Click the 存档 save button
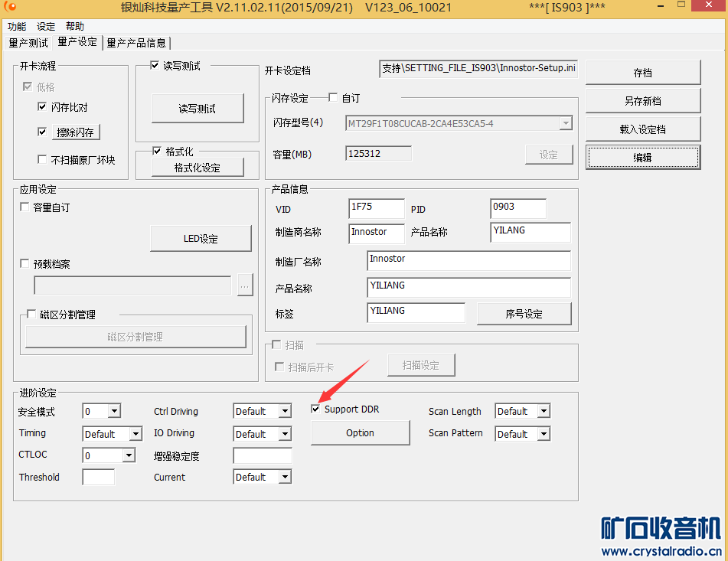 643,73
